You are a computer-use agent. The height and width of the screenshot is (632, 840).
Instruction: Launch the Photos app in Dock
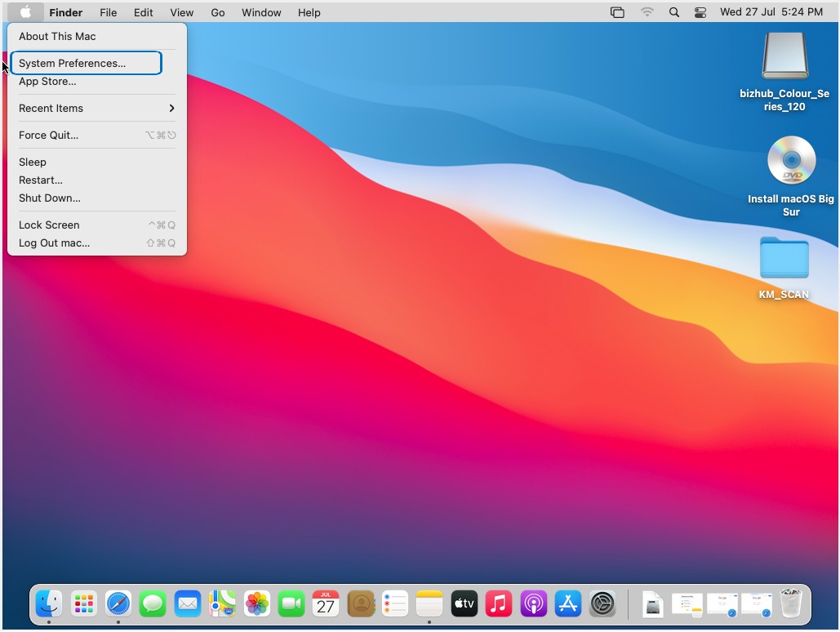click(257, 604)
